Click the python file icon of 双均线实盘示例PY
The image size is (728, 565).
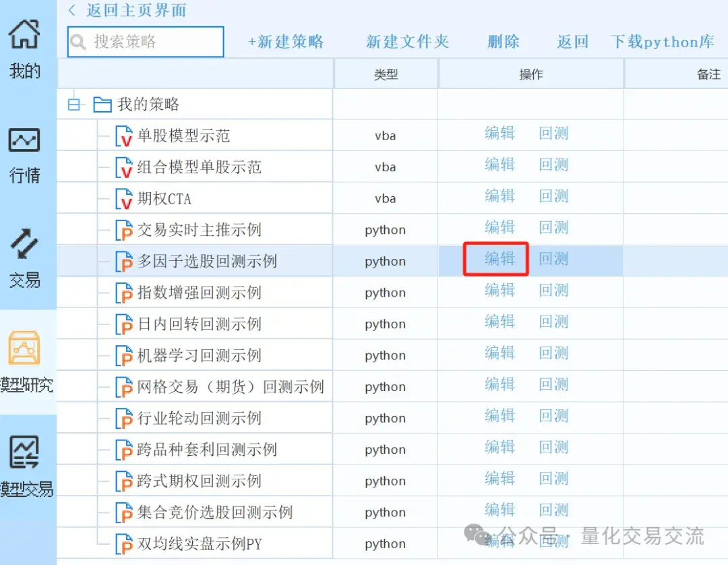(x=124, y=544)
